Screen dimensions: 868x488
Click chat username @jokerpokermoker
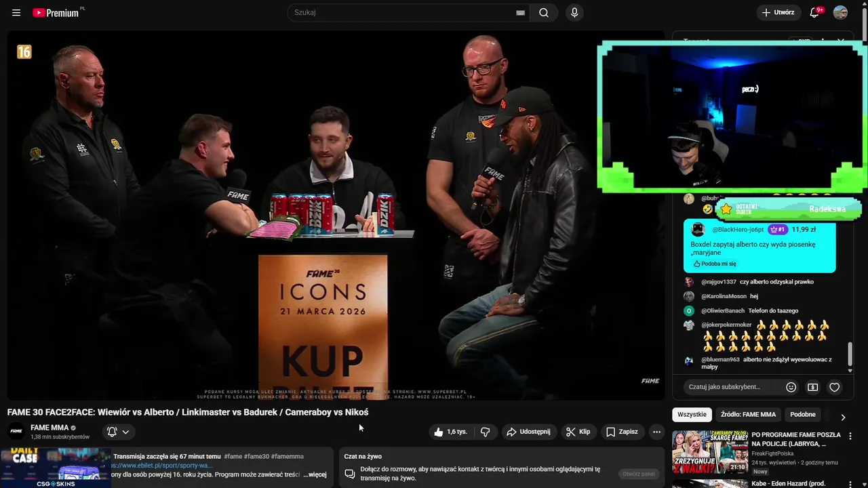point(726,325)
